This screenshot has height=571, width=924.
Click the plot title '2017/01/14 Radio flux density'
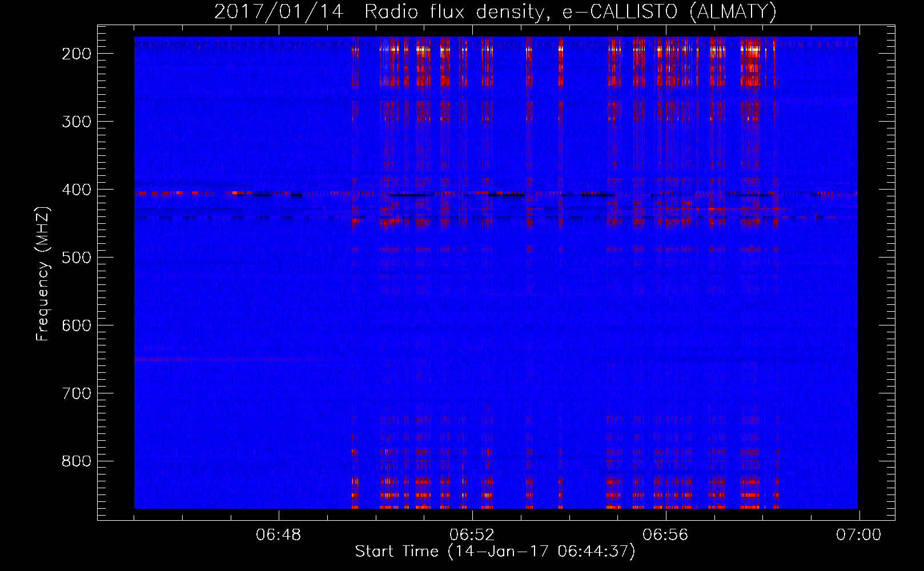click(x=495, y=11)
